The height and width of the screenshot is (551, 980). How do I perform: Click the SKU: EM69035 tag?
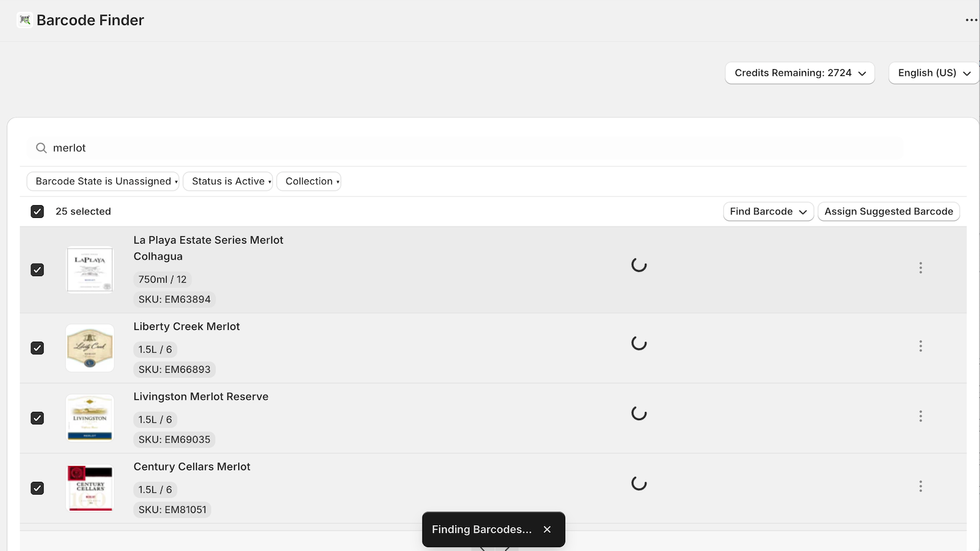coord(175,440)
